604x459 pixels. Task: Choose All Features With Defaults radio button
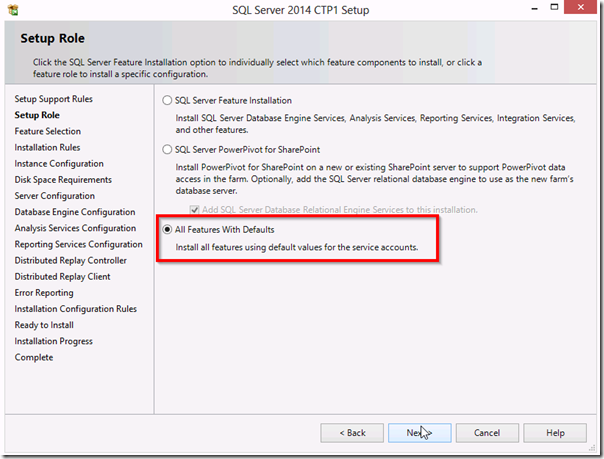[167, 230]
